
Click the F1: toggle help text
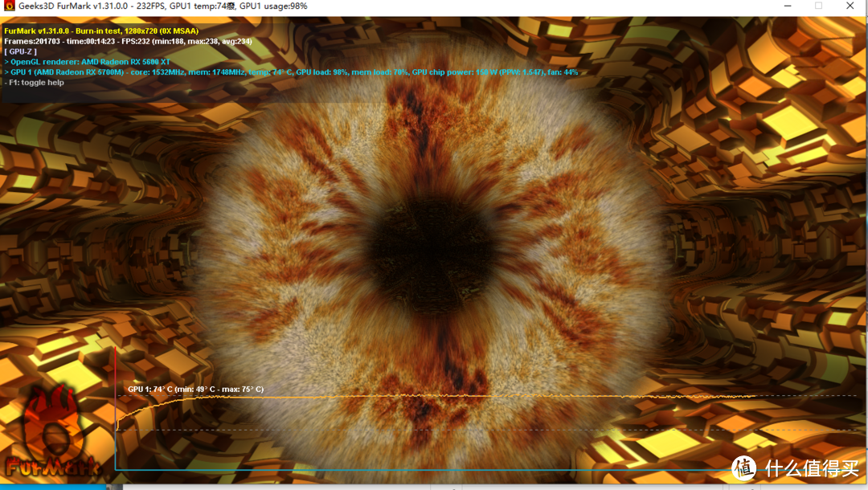tap(35, 83)
